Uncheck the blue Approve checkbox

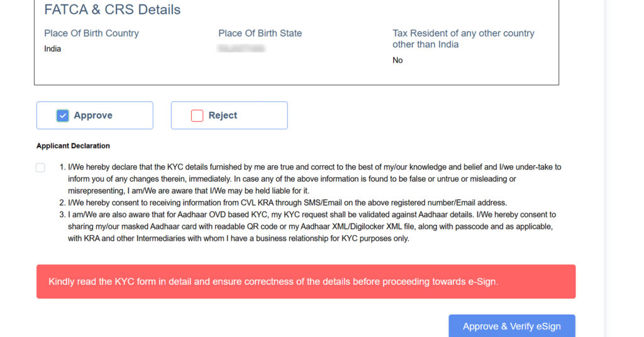62,116
